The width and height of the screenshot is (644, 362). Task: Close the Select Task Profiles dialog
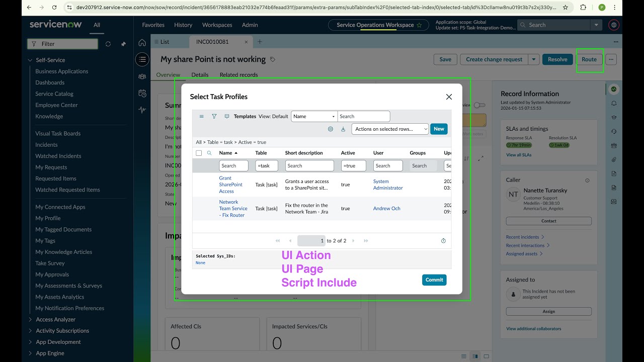(x=449, y=97)
